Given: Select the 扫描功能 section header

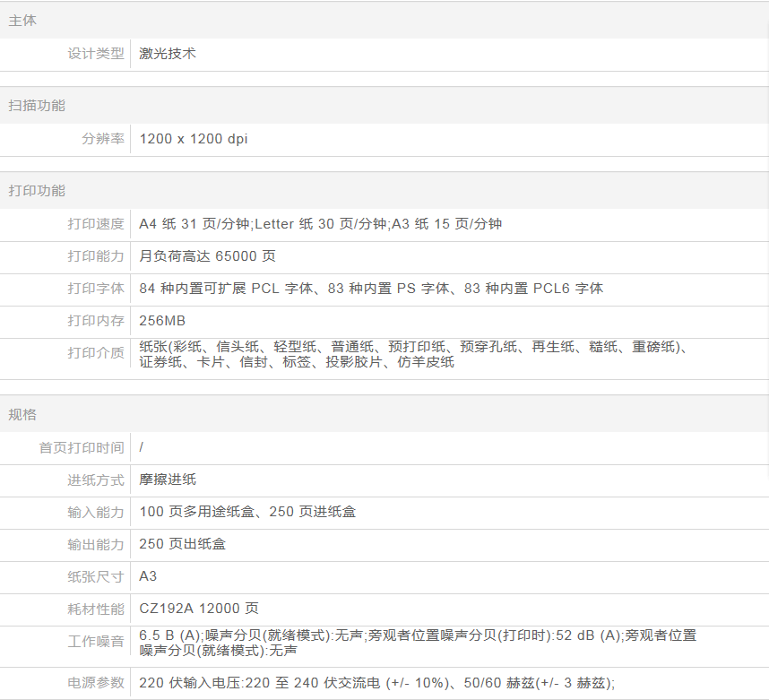Looking at the screenshot, I should click(x=37, y=105).
